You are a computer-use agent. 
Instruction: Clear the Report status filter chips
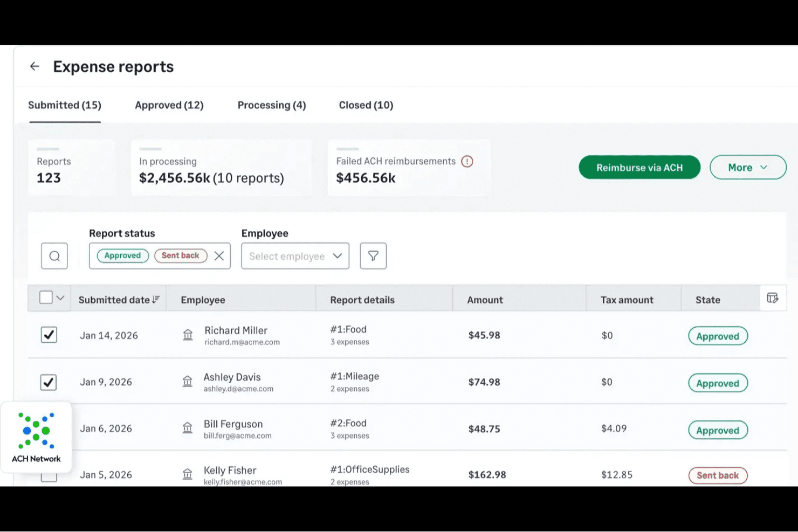click(219, 256)
